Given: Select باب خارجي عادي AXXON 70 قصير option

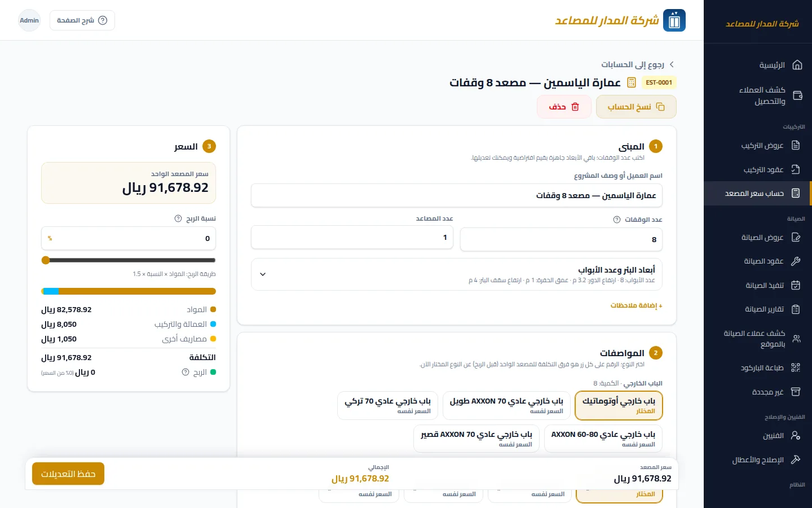Looking at the screenshot, I should click(476, 439).
